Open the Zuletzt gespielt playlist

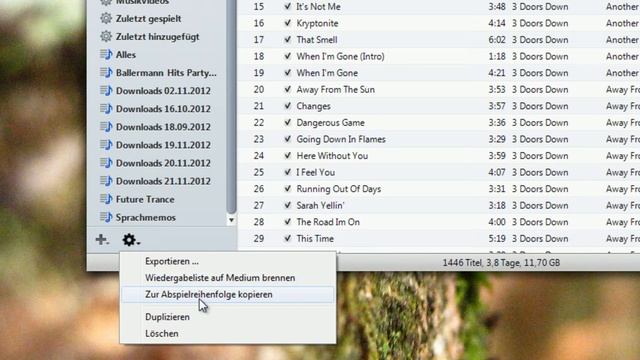click(x=149, y=18)
